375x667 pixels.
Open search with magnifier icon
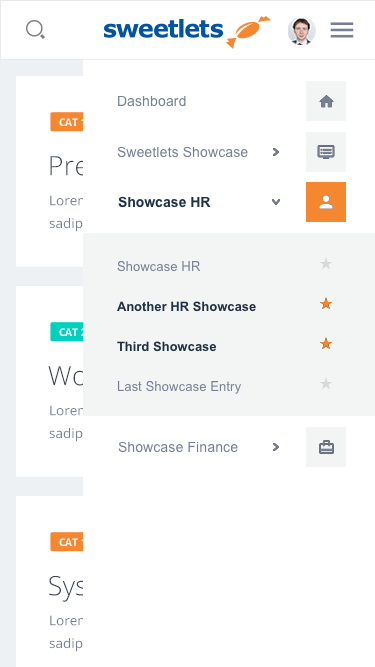click(x=35, y=30)
